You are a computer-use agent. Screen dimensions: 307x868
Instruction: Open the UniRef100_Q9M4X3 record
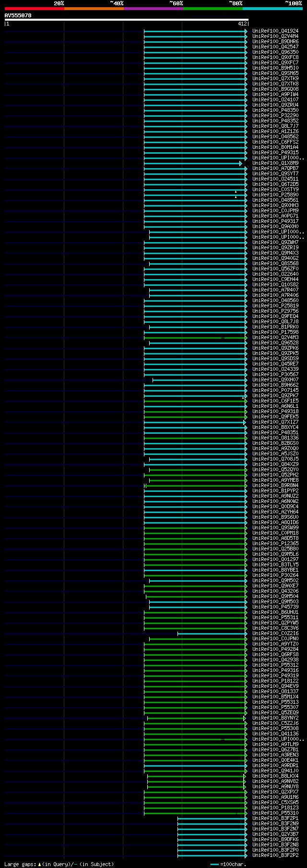[275, 253]
